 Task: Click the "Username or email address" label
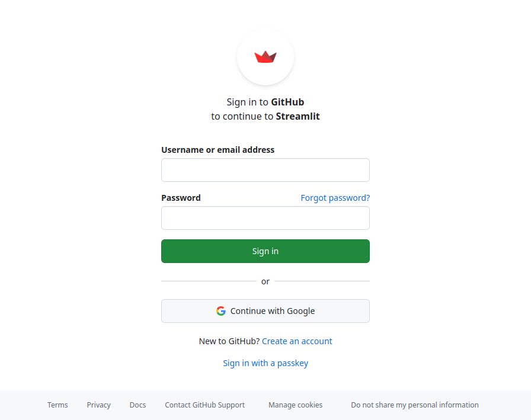217,150
